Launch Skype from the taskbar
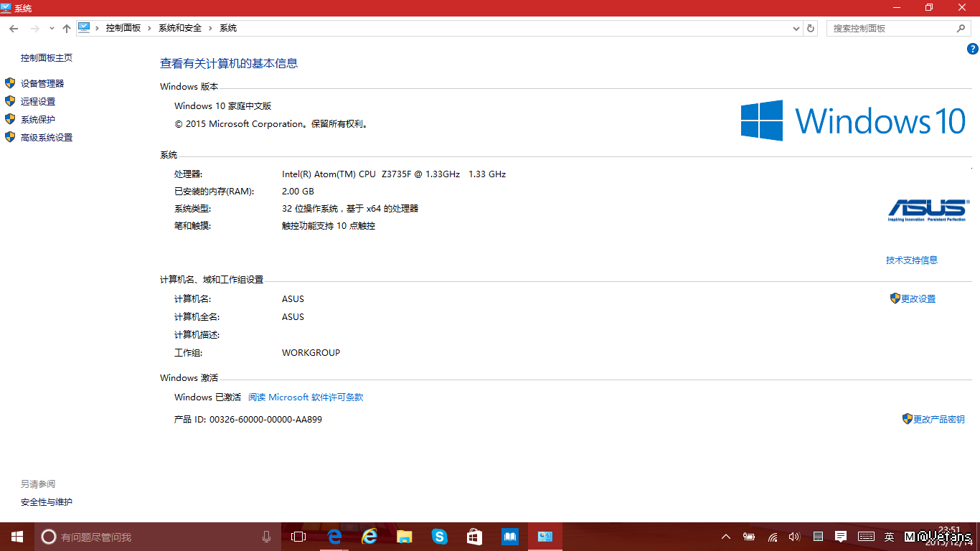 point(440,537)
